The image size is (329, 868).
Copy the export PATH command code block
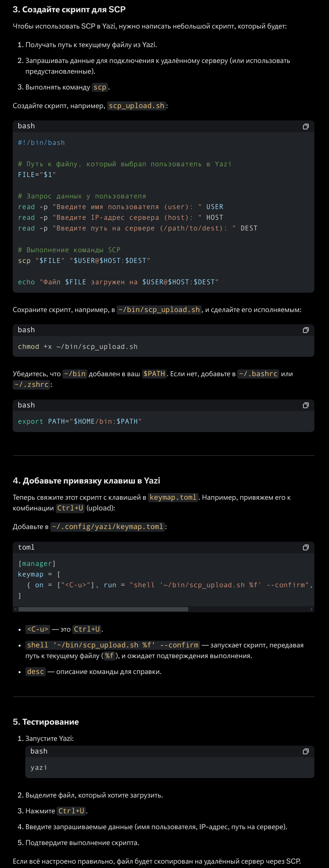pos(305,405)
